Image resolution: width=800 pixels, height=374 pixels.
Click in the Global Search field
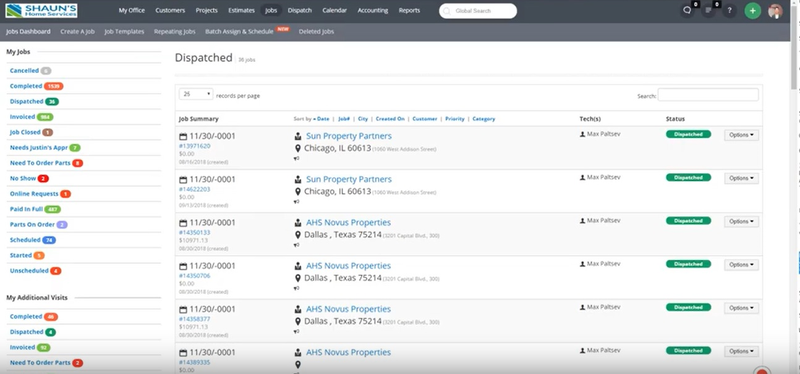[478, 11]
